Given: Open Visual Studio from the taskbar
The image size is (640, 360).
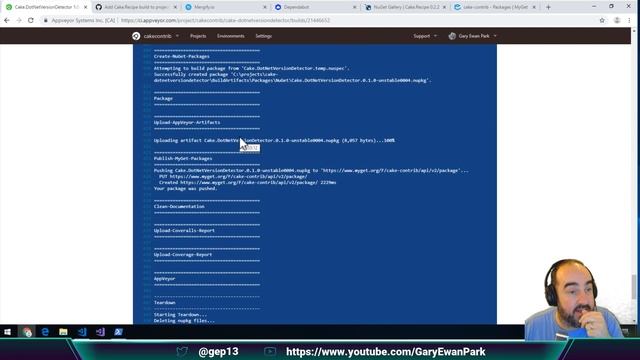Looking at the screenshot, I should click(100, 332).
